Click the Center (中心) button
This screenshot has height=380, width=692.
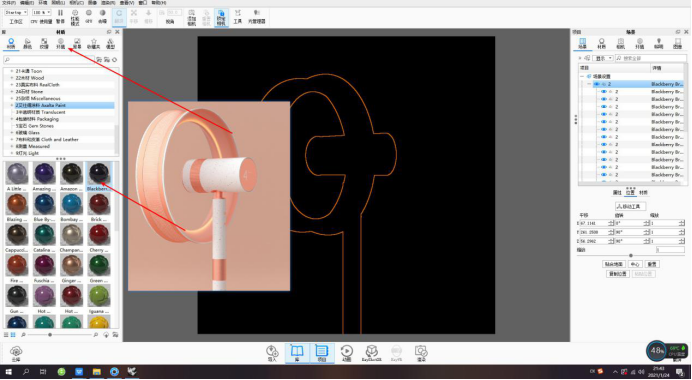click(635, 264)
